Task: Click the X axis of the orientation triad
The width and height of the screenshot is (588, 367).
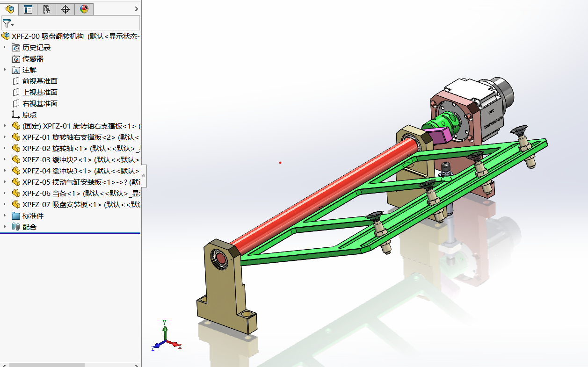Action: click(174, 345)
